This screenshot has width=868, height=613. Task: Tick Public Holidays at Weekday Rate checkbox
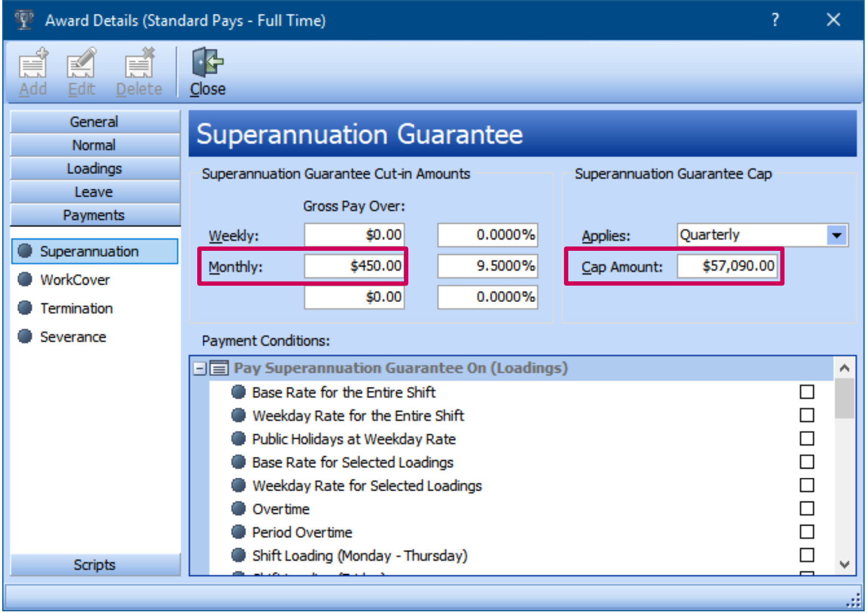click(807, 439)
